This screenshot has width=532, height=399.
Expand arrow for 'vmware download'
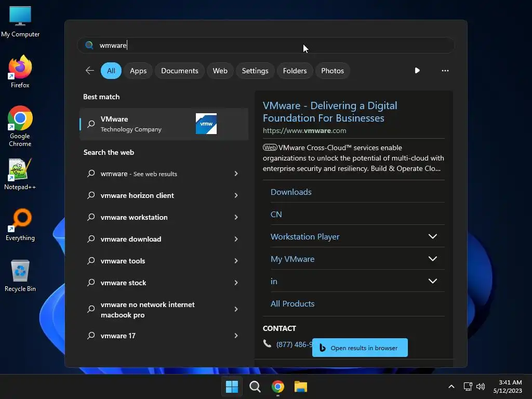(x=236, y=239)
